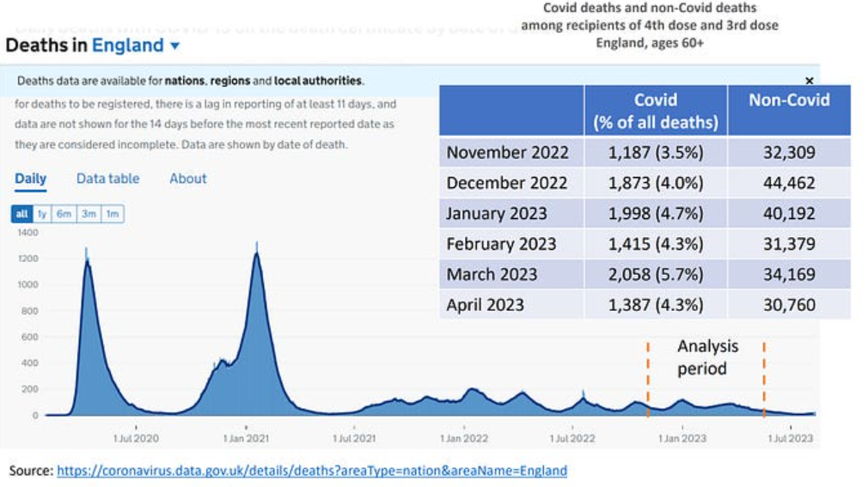
Task: Open the Data table tab
Action: click(107, 179)
